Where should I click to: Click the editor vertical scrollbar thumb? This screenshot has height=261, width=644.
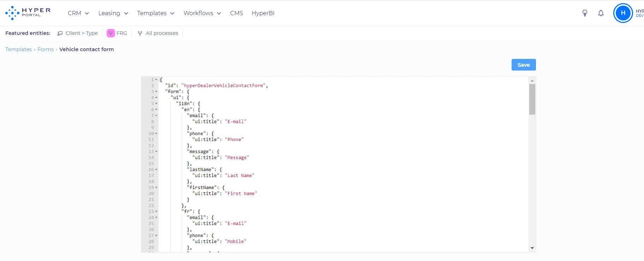(x=532, y=99)
